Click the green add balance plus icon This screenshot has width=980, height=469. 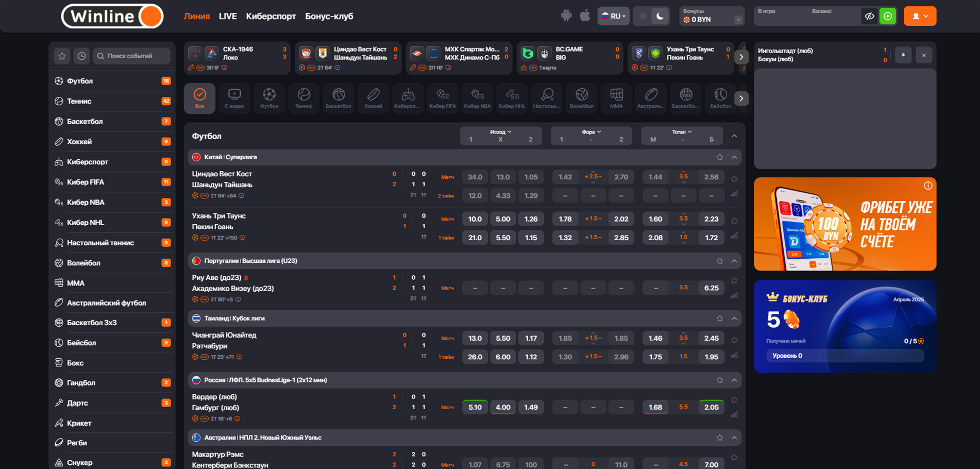click(x=888, y=16)
